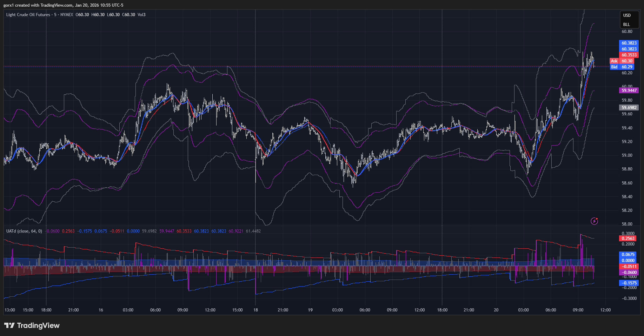Click date 19 on the time axis
The height and width of the screenshot is (336, 644).
310,310
